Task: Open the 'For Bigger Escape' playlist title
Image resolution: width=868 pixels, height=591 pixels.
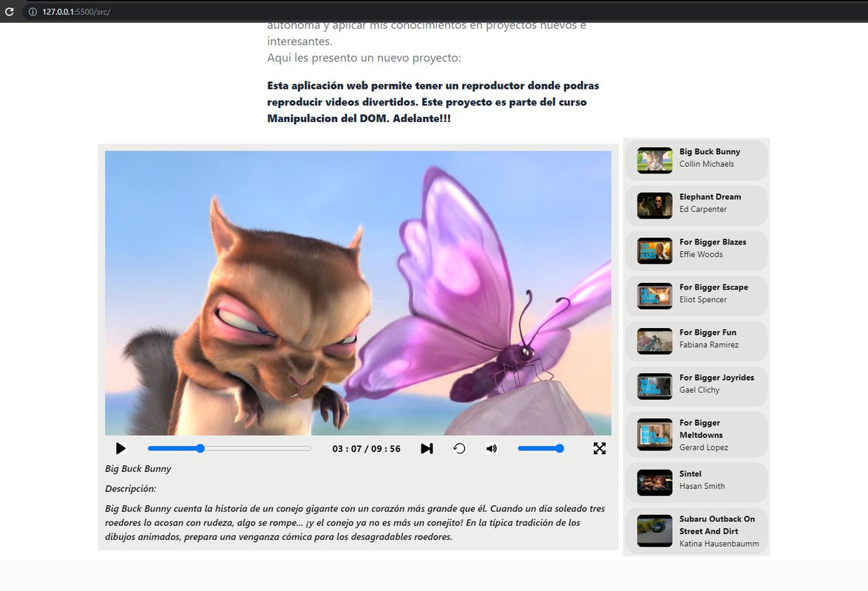Action: (713, 287)
